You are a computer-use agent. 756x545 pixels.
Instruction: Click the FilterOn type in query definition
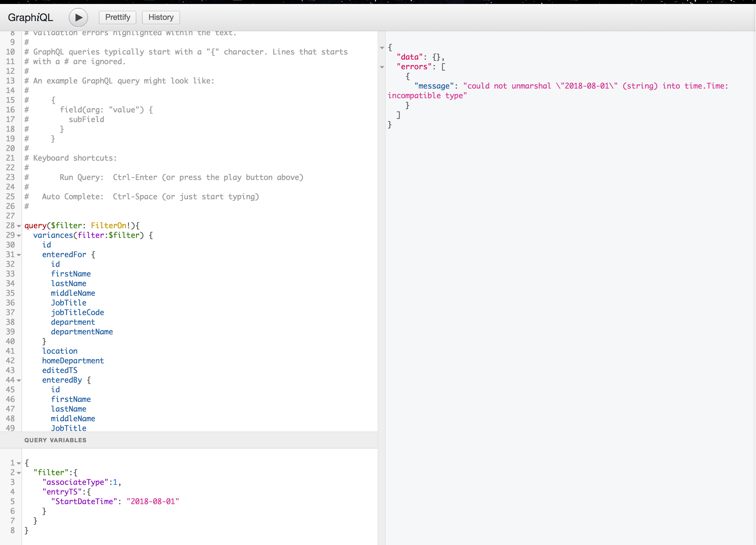108,226
